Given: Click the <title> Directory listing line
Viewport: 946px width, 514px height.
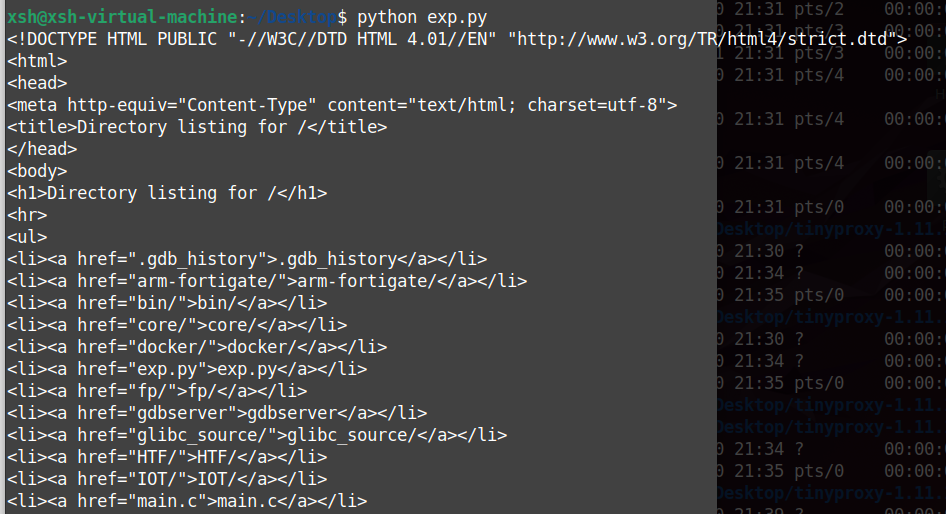Looking at the screenshot, I should (x=197, y=127).
